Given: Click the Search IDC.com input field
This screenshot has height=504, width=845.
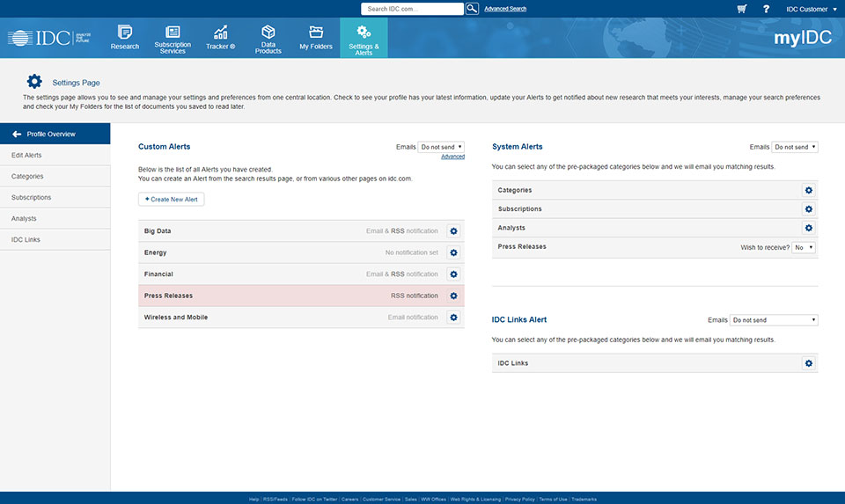Looking at the screenshot, I should click(412, 9).
